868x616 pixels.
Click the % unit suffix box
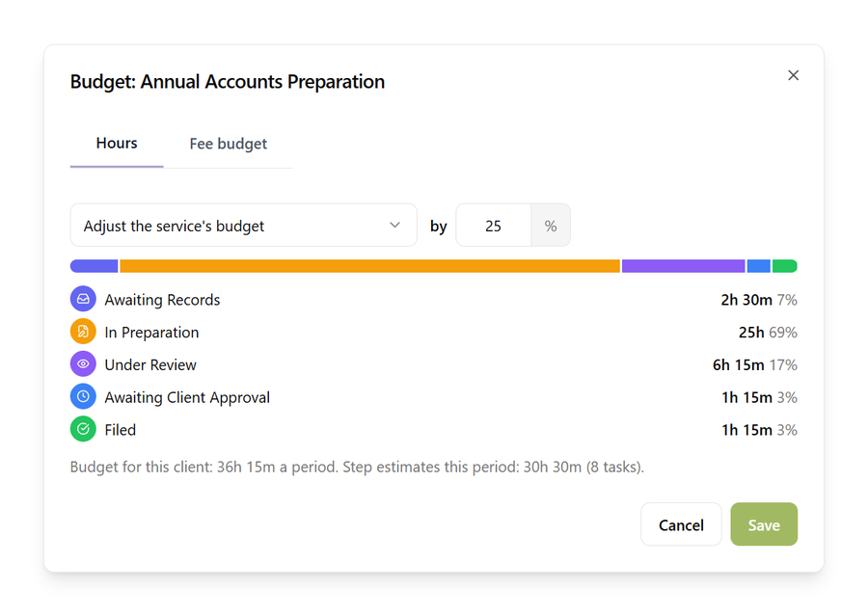click(x=551, y=226)
